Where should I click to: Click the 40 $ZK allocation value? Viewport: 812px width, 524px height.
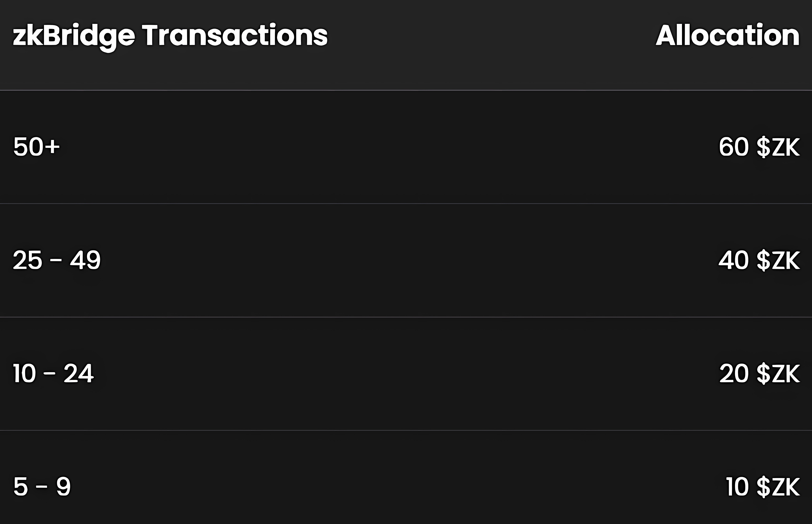(759, 261)
